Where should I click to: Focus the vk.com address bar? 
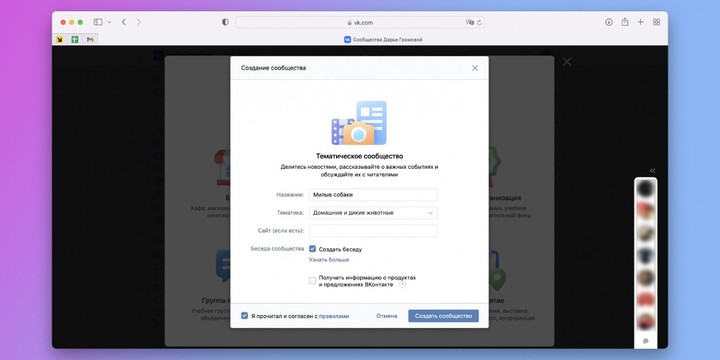[x=360, y=22]
